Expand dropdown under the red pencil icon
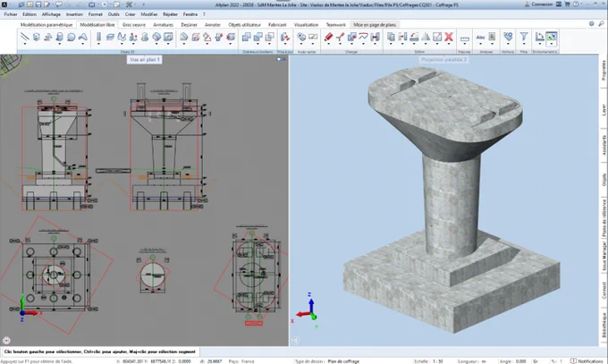Viewport: 608px width, 364px height. coord(328,44)
